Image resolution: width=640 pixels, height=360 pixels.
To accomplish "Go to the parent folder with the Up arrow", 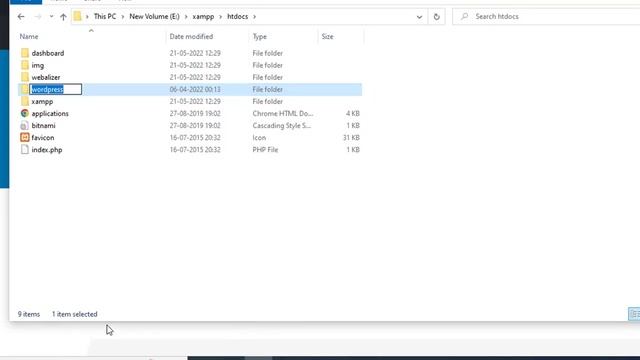I will (x=63, y=17).
